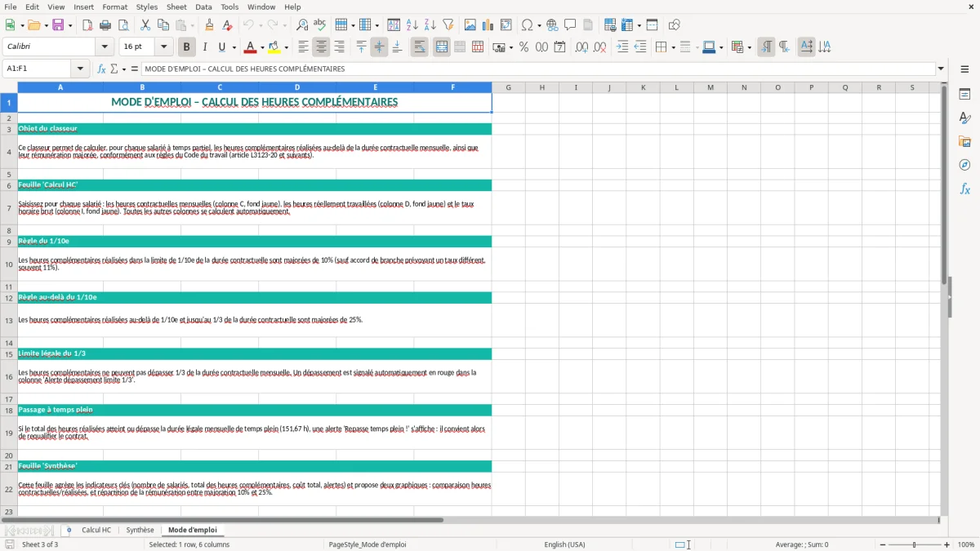Expand the Font Color dropdown arrow

pos(262,47)
